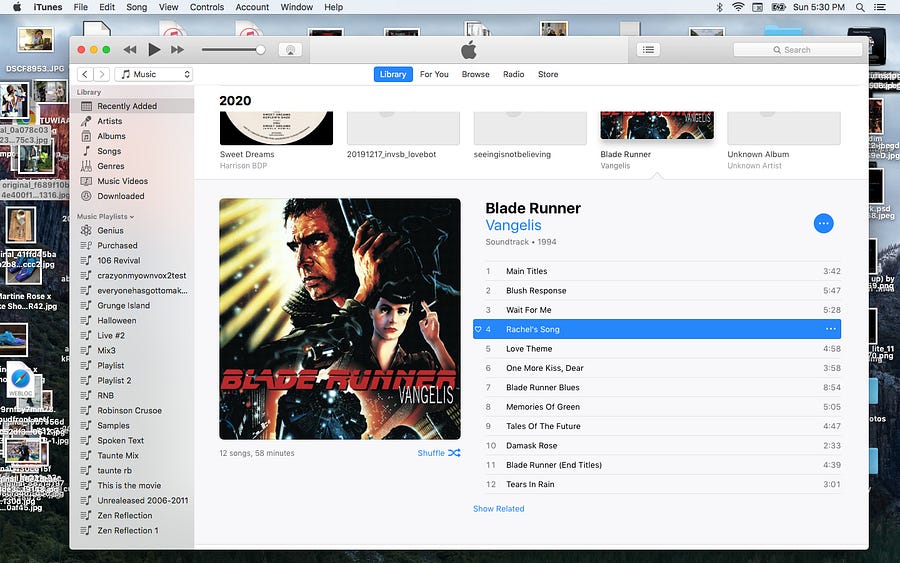
Task: Switch to the For You tab
Action: pos(434,74)
